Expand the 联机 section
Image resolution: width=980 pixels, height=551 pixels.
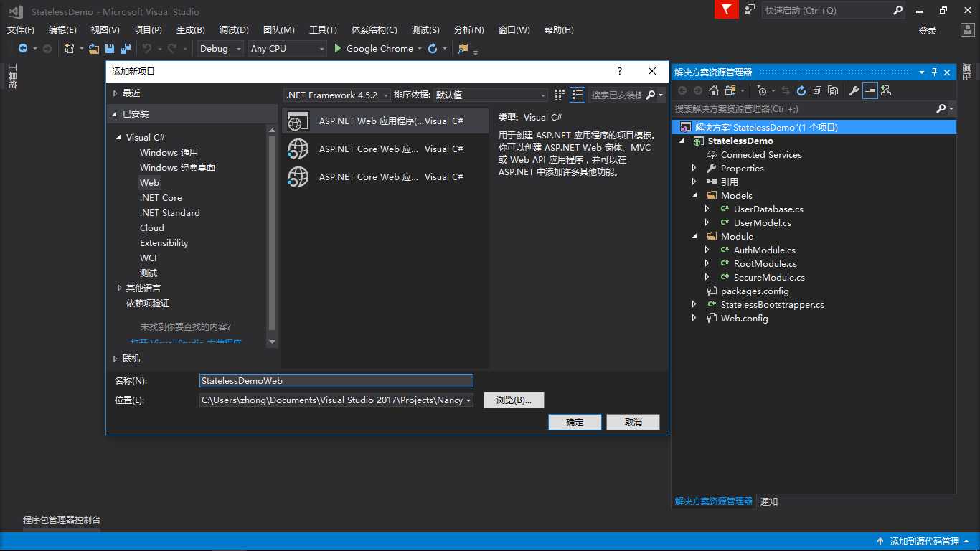pos(115,359)
